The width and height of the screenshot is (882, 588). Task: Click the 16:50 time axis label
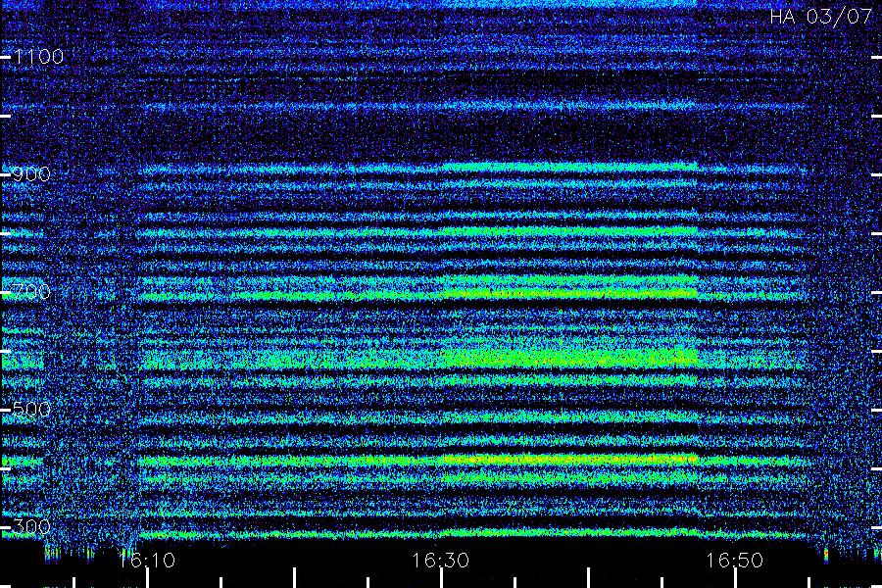(x=735, y=561)
